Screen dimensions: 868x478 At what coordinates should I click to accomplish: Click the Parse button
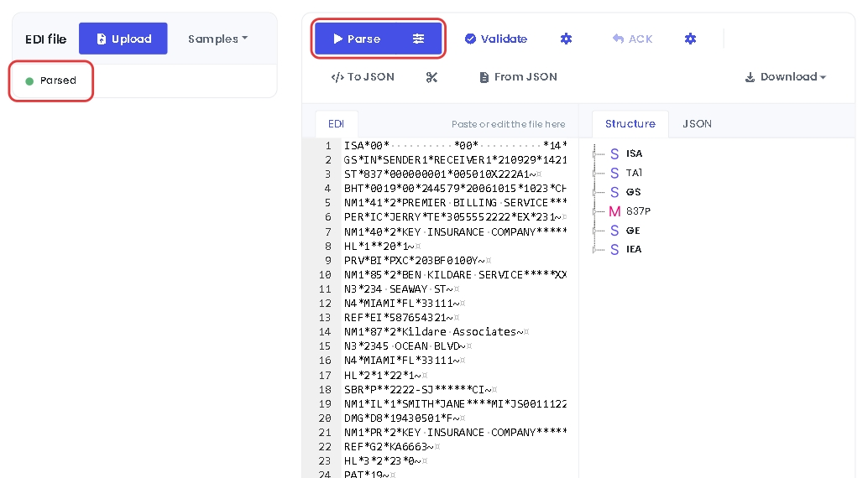[x=357, y=39]
